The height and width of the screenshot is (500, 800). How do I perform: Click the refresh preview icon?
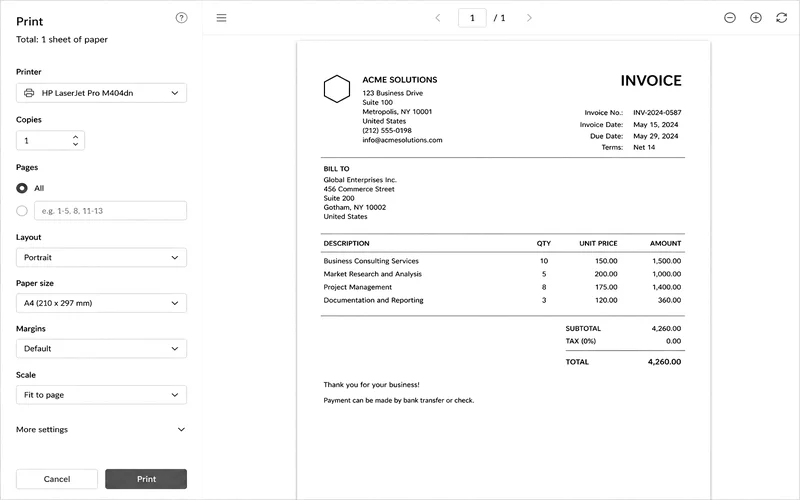782,18
